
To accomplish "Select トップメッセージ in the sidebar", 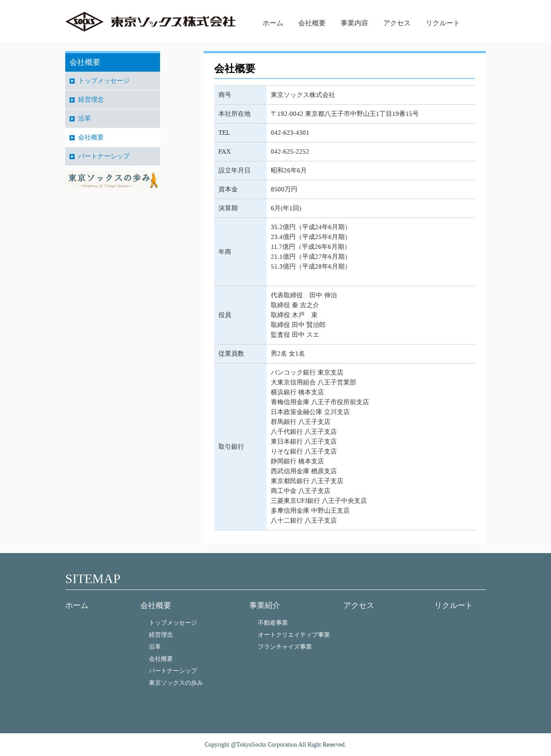I will coord(112,81).
